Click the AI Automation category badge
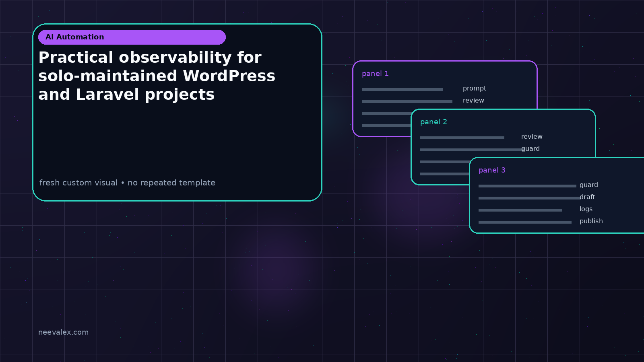This screenshot has width=644, height=362. (x=132, y=37)
